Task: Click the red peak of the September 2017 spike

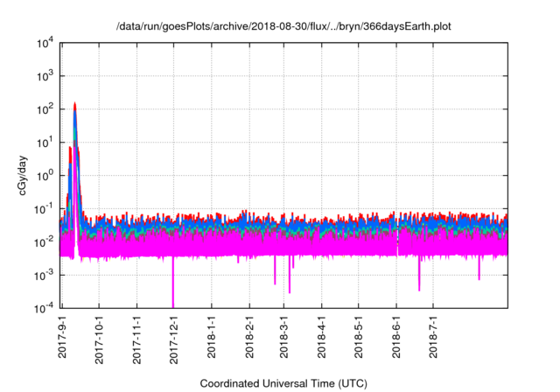Action: 75,104
